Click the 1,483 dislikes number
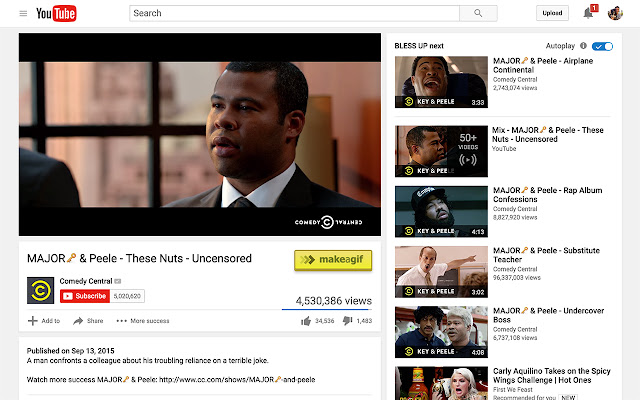This screenshot has height=400, width=640. coord(364,321)
